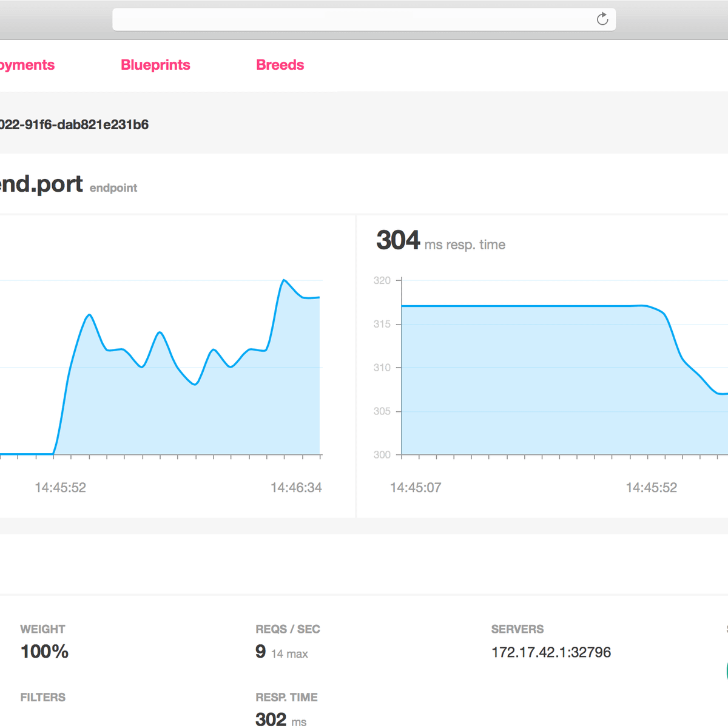Viewport: 728px width, 728px height.
Task: Reload the page with the refresh icon
Action: coord(602,19)
